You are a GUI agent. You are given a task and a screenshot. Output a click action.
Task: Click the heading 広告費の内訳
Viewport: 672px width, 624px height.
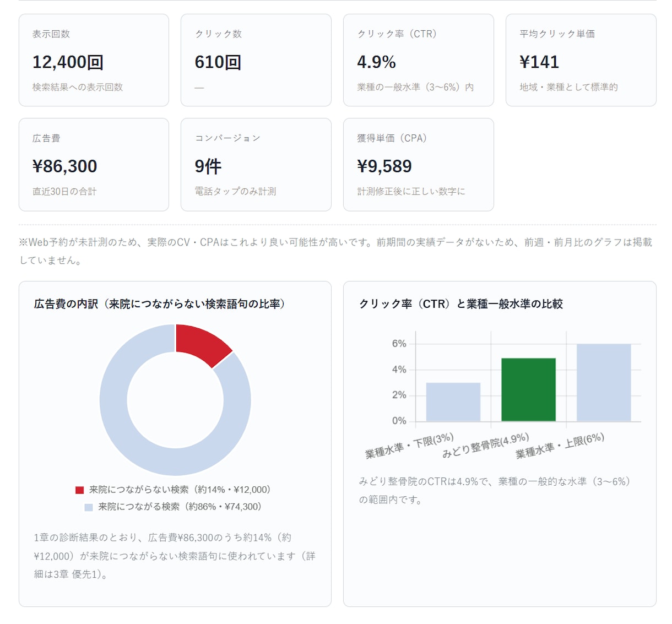[x=160, y=304]
